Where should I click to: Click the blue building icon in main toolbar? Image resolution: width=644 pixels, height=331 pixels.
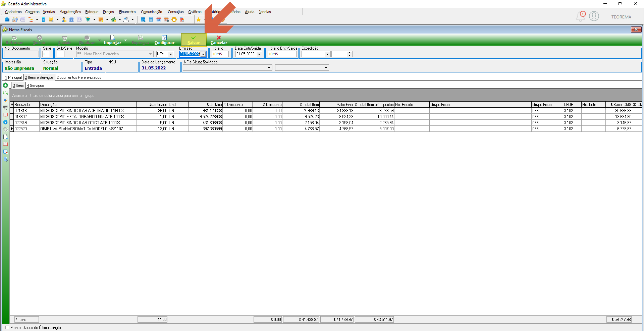(7, 19)
